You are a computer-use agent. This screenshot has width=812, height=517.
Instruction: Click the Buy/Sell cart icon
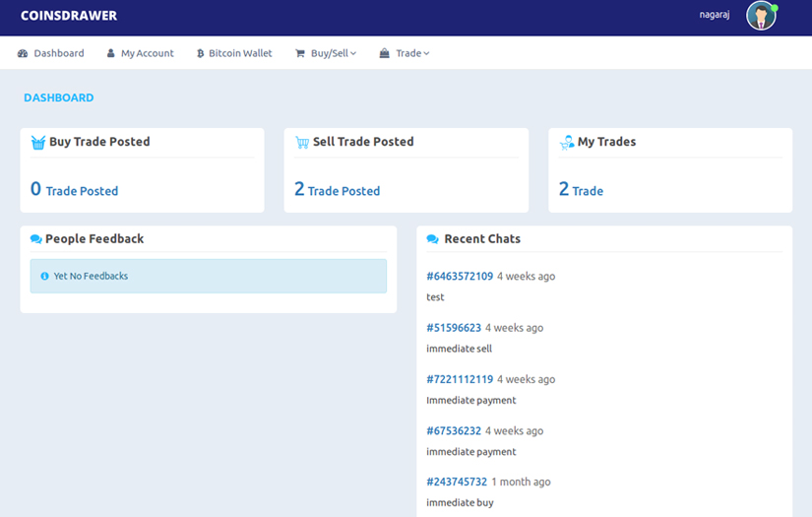coord(300,53)
